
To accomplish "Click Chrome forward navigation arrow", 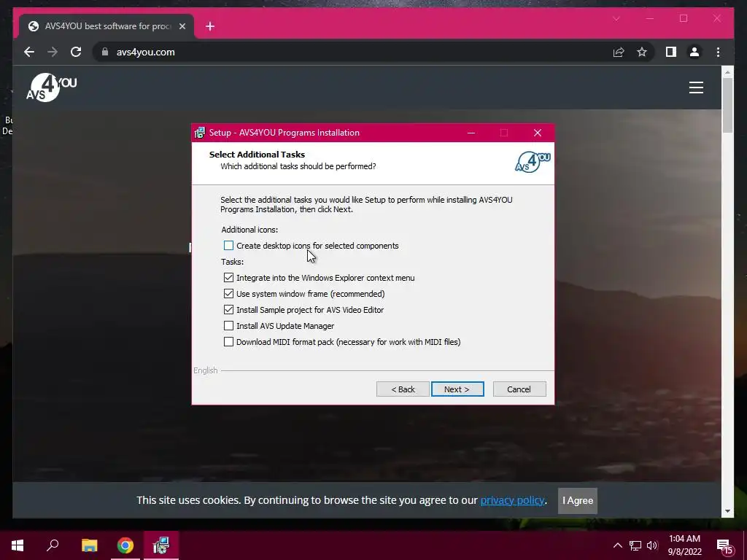I will (x=53, y=52).
